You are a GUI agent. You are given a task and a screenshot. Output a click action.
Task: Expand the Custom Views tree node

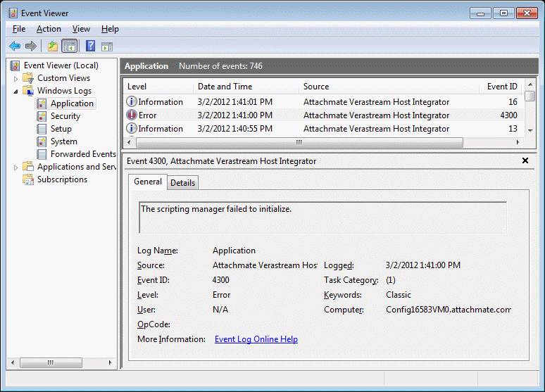pos(15,79)
